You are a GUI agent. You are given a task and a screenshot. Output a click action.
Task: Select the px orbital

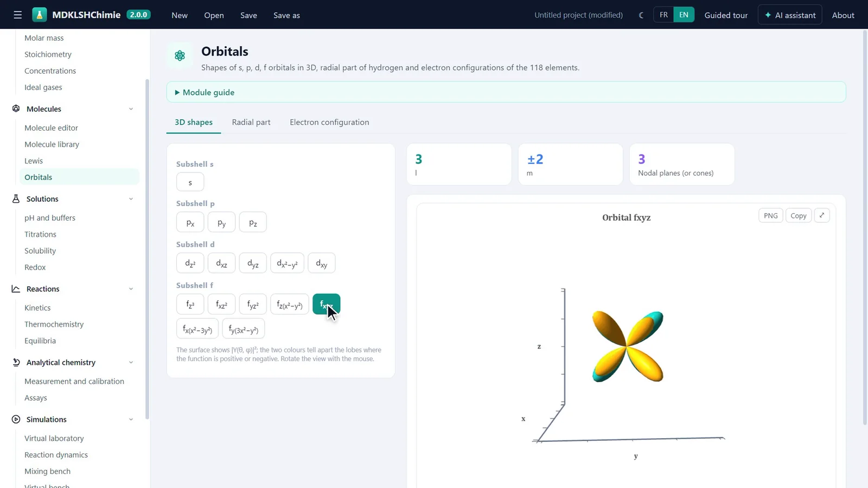[190, 222]
